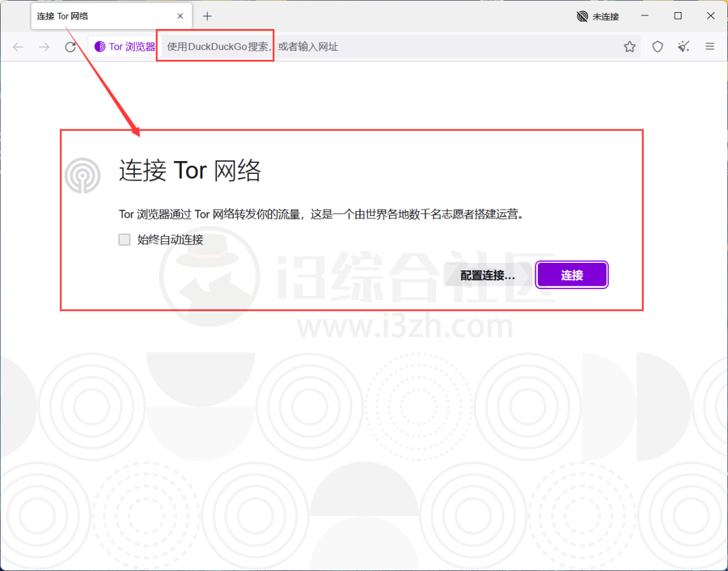The width and height of the screenshot is (728, 571).
Task: Go back with the back arrow
Action: (x=18, y=47)
